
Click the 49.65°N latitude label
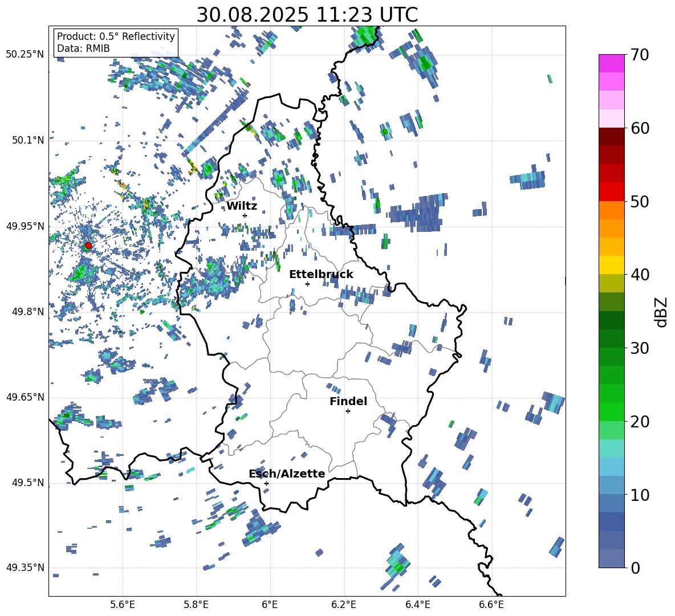(25, 397)
